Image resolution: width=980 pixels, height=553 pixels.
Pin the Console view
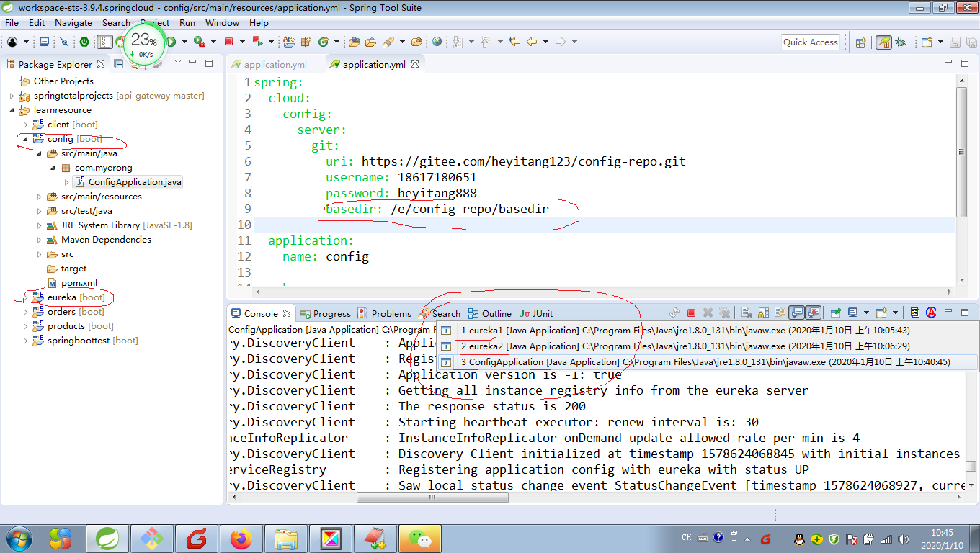tap(836, 313)
